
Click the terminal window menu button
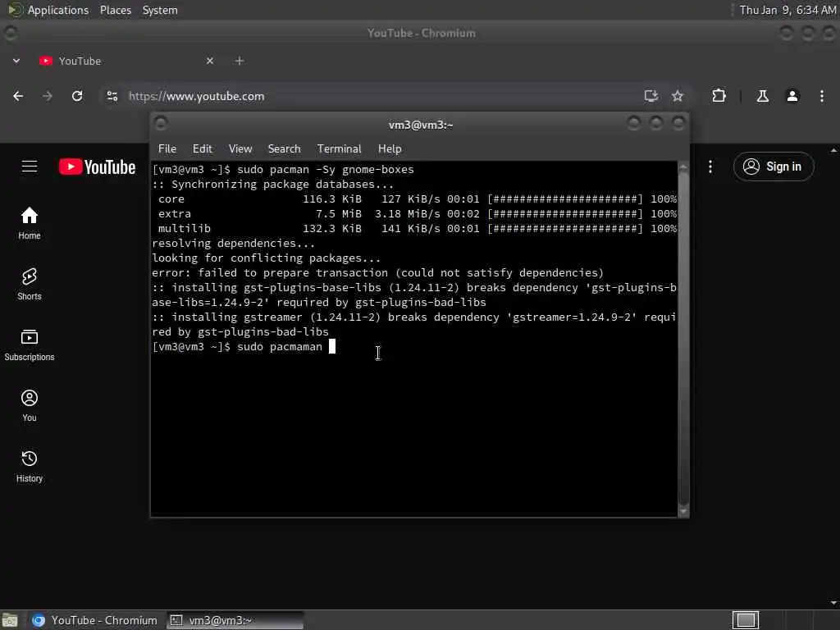tap(160, 124)
